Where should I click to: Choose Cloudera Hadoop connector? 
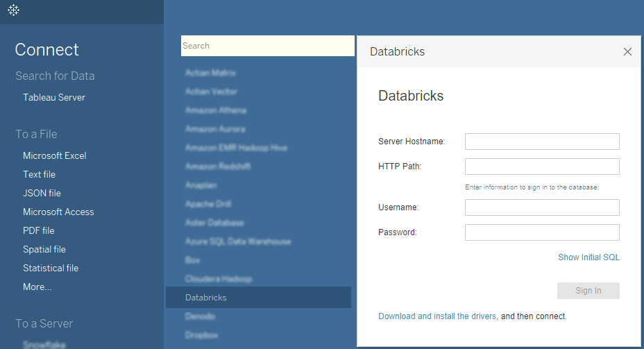tap(219, 279)
